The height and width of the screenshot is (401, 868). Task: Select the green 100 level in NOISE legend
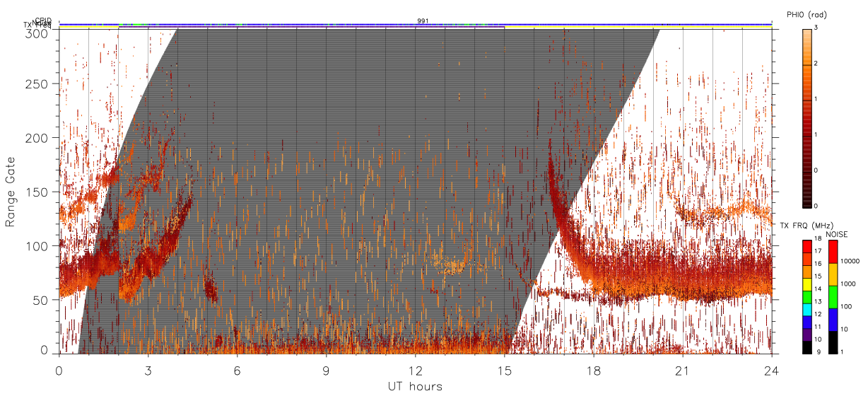pos(833,297)
